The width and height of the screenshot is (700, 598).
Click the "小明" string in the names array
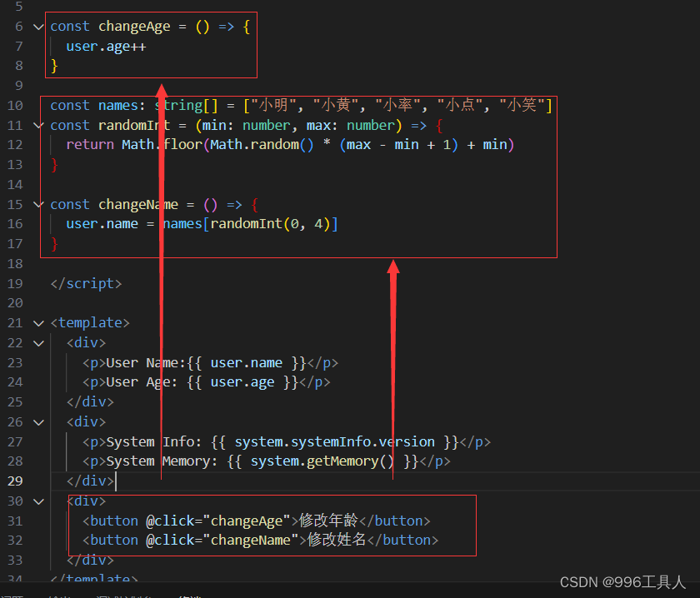pos(273,106)
